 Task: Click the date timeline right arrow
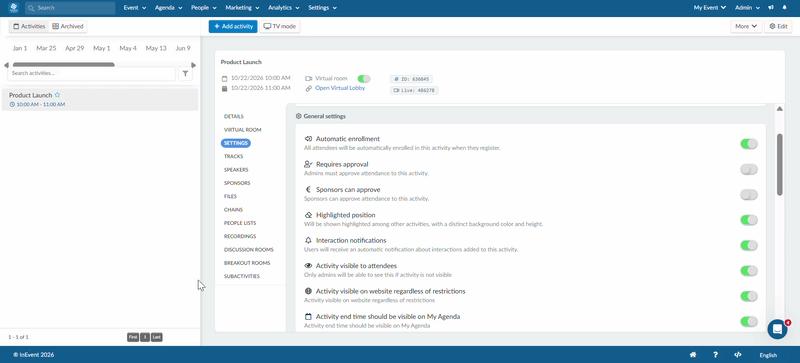click(x=193, y=65)
